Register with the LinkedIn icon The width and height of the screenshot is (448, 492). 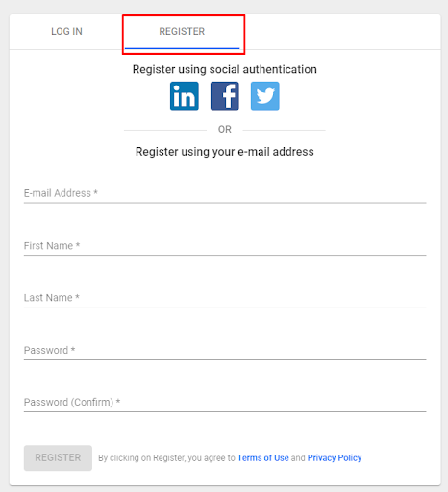pyautogui.click(x=185, y=96)
